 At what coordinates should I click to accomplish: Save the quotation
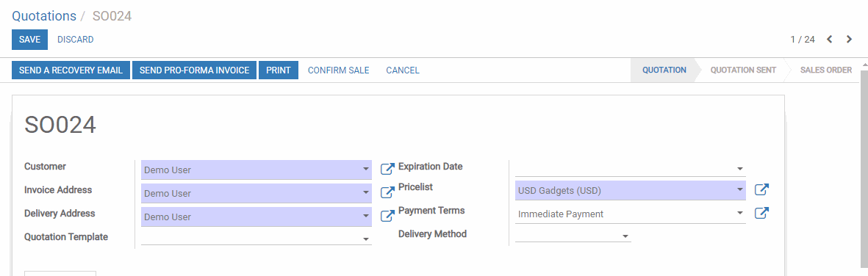point(30,40)
